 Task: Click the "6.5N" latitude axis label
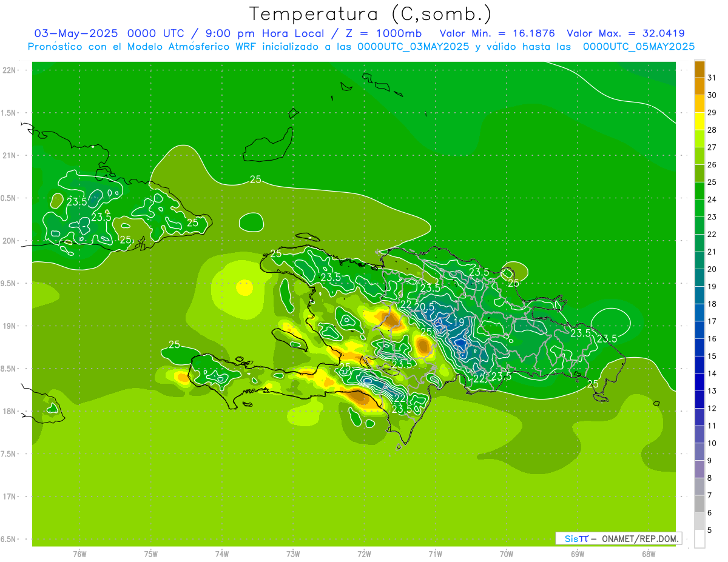tap(9, 539)
